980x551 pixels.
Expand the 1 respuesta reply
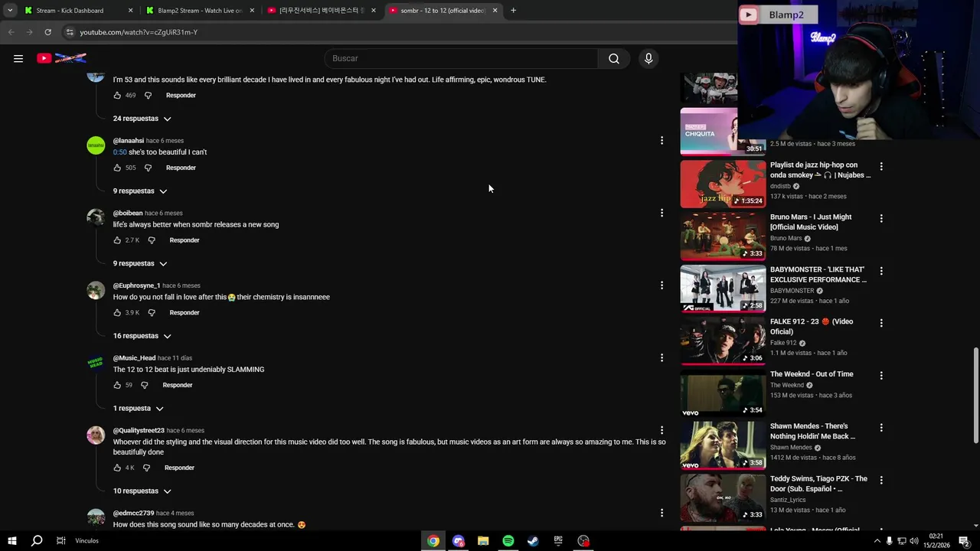click(x=139, y=409)
